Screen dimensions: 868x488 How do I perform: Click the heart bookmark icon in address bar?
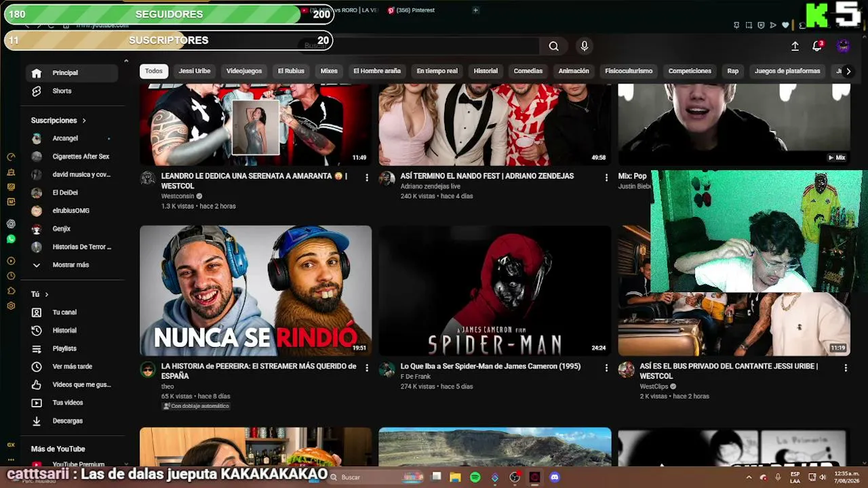[785, 25]
